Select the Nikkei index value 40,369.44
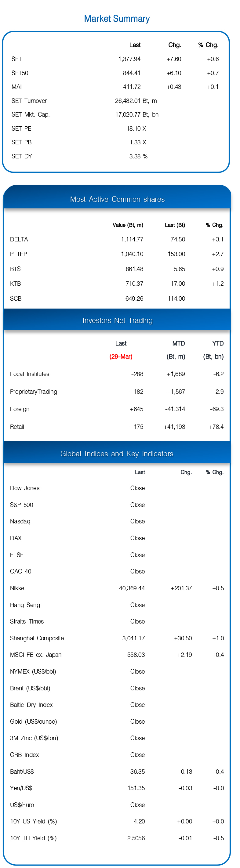Image resolution: width=240 pixels, height=868 pixels. (132, 588)
